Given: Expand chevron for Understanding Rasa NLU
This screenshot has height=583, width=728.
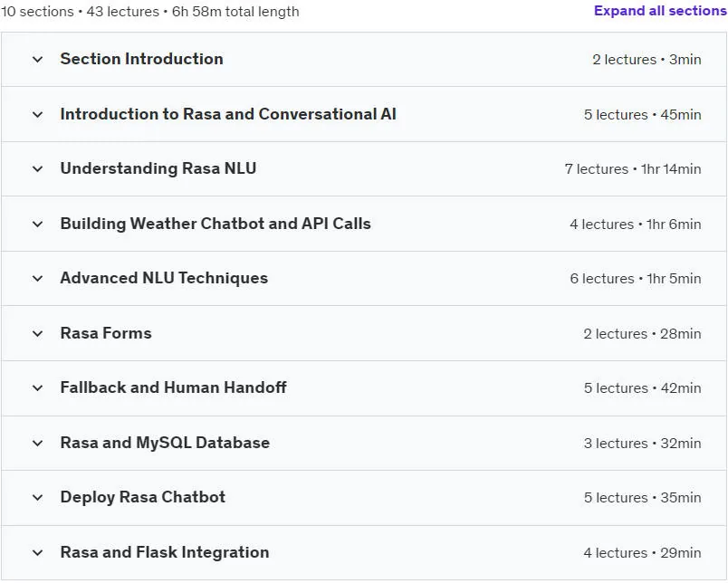Looking at the screenshot, I should point(38,169).
